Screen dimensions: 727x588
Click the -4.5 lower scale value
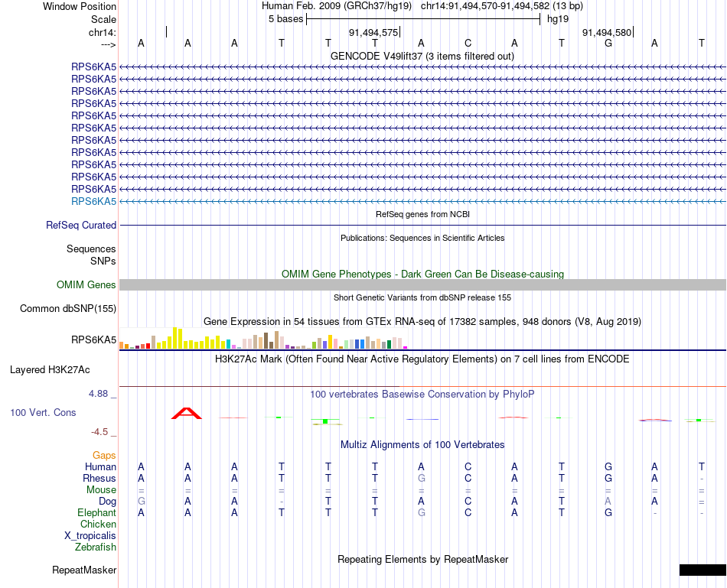click(99, 432)
